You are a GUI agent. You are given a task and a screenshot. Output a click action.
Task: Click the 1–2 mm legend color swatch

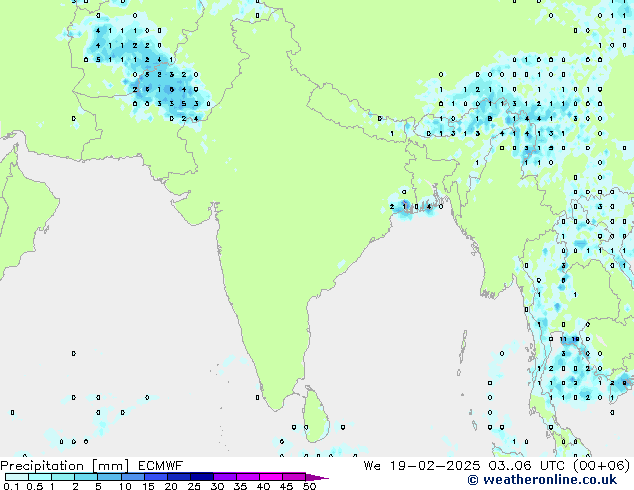click(x=63, y=477)
